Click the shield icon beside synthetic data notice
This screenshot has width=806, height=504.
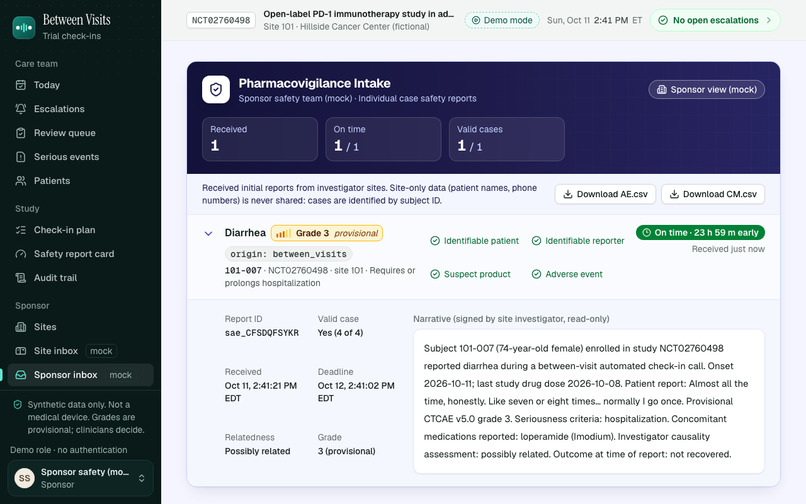17,405
